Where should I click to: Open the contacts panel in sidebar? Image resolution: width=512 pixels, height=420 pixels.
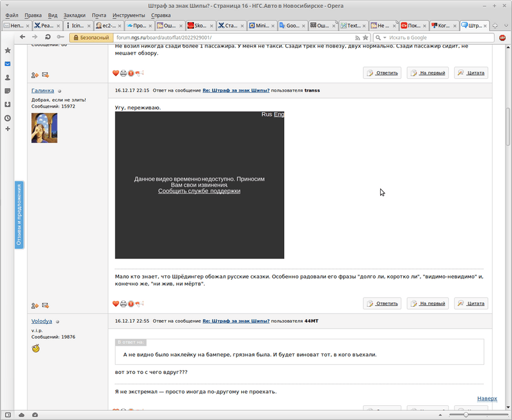pos(8,77)
